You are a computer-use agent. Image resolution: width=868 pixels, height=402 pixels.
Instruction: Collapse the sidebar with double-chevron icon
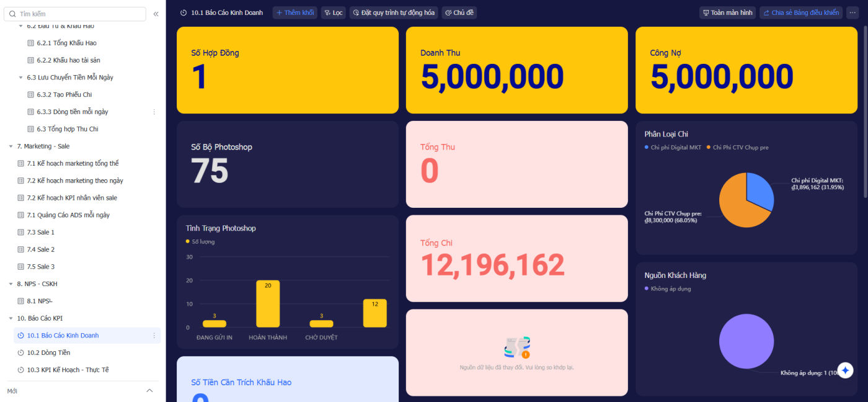(156, 14)
